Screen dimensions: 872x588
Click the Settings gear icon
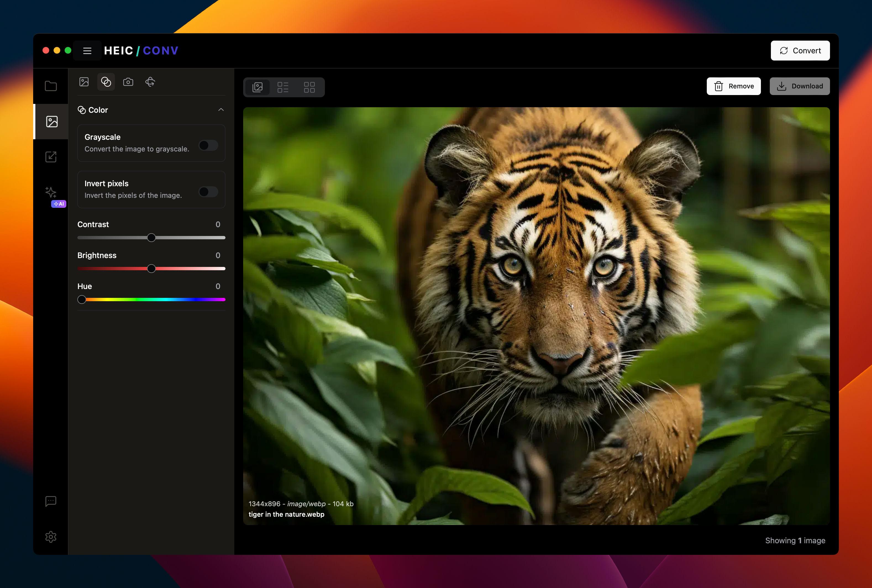tap(51, 536)
